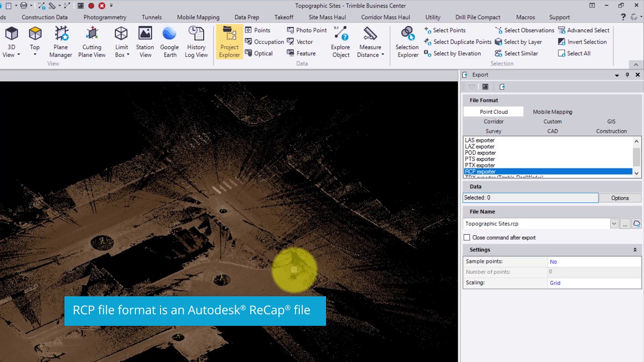Open the Photo Point spreadsheet
644x362 pixels.
coord(306,30)
